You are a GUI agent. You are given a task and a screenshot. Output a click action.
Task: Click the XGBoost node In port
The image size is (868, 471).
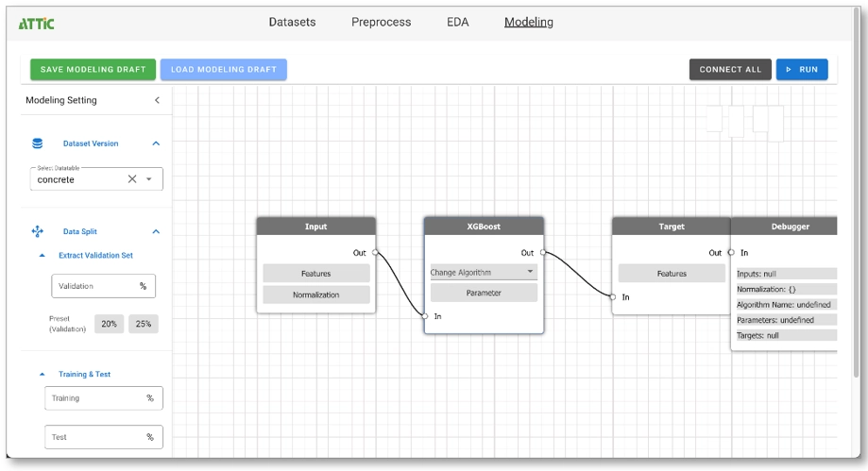click(425, 316)
